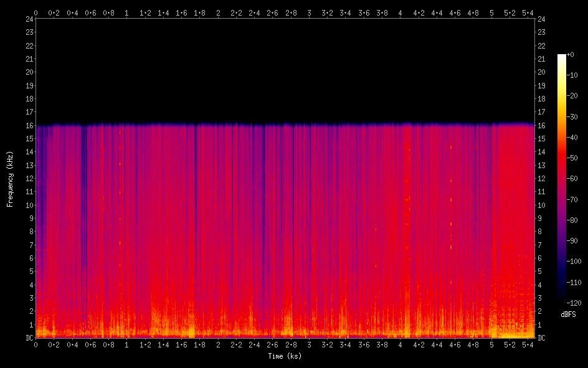Click the 4 ks marker on the bottom time axis
Screen dimensions: 588x368
[x=401, y=344]
